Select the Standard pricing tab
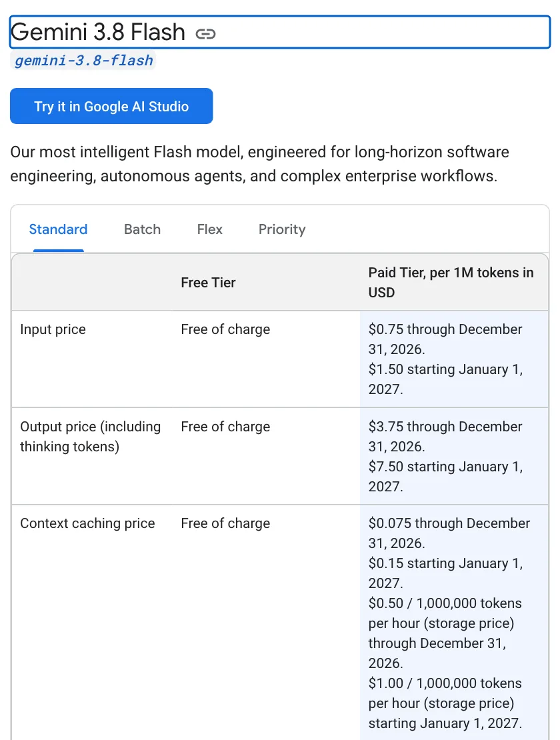Image resolution: width=560 pixels, height=740 pixels. (x=59, y=229)
